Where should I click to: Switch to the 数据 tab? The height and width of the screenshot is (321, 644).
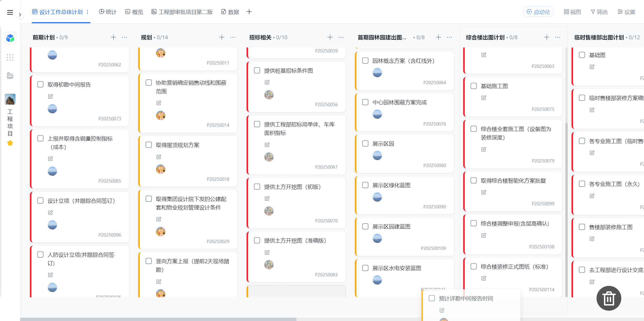(x=230, y=12)
